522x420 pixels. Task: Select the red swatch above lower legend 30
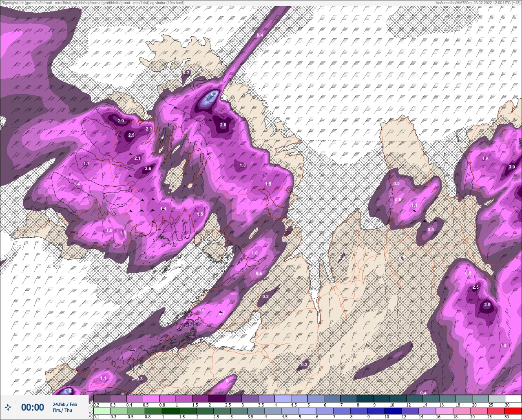[x=513, y=411]
